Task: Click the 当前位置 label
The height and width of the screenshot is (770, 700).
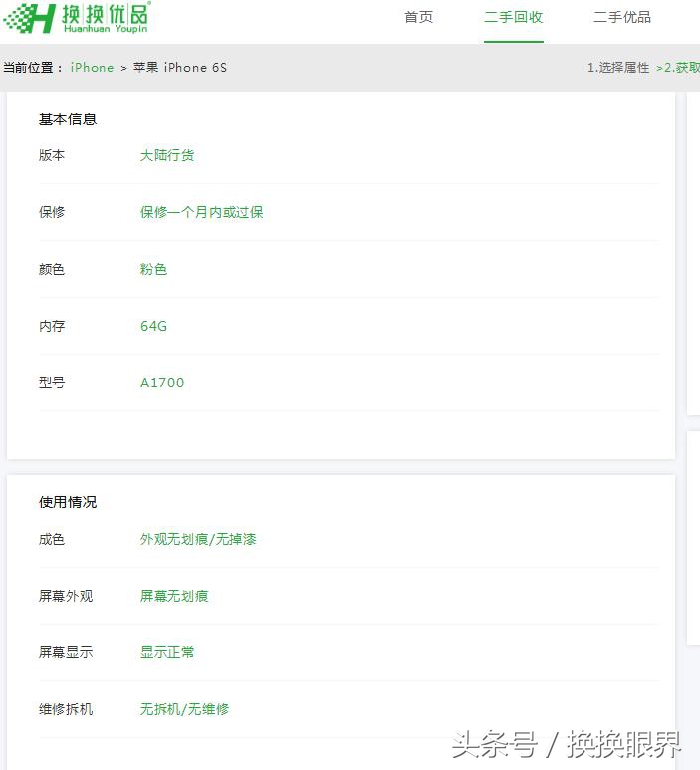Action: tap(33, 68)
